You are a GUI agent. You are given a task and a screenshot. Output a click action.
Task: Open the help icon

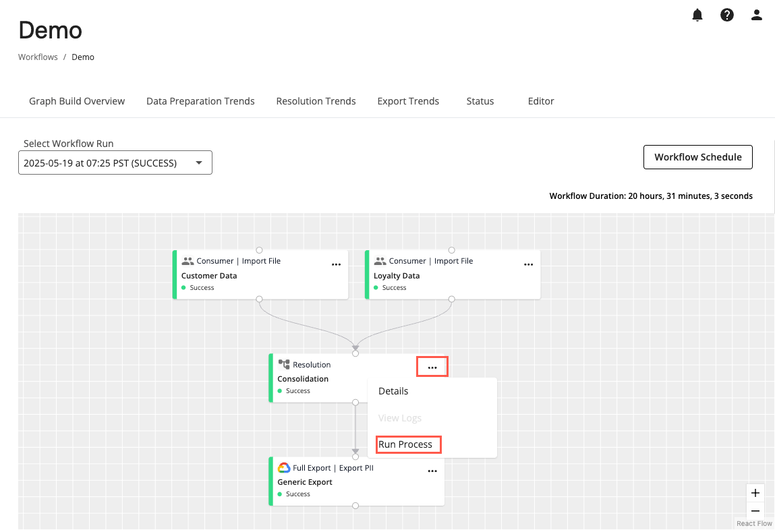pos(727,14)
